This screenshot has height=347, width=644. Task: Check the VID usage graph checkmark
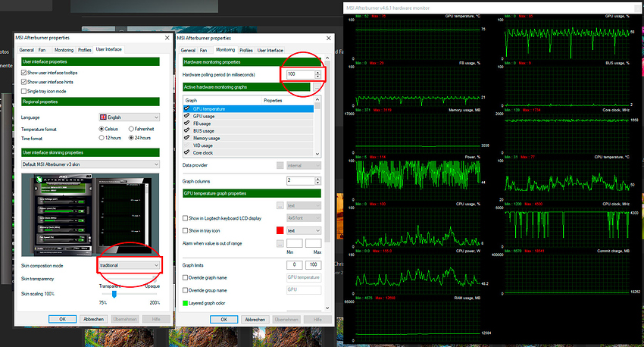(187, 145)
